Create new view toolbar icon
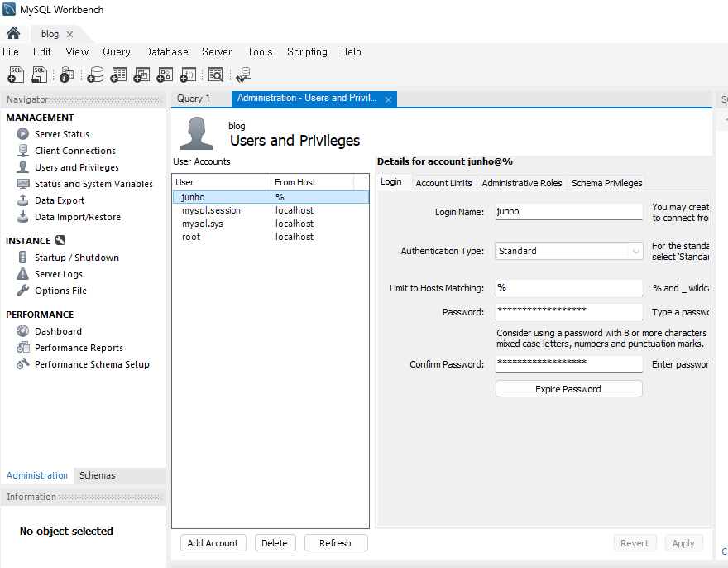 [x=141, y=75]
